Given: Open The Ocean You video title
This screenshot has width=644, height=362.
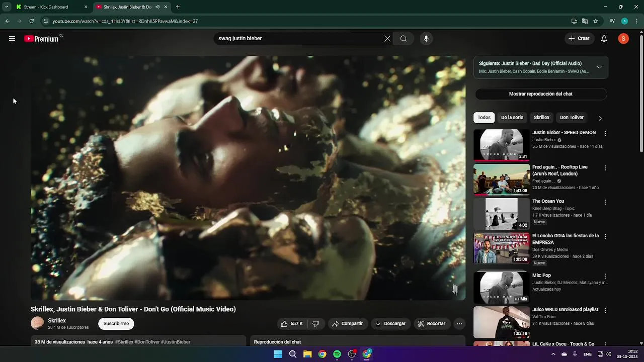Looking at the screenshot, I should (548, 202).
